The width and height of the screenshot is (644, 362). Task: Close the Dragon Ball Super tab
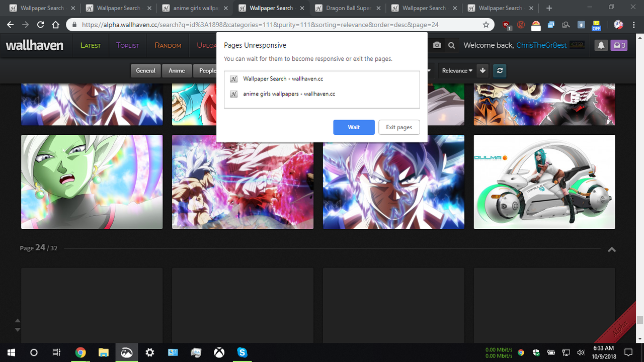[x=378, y=8]
